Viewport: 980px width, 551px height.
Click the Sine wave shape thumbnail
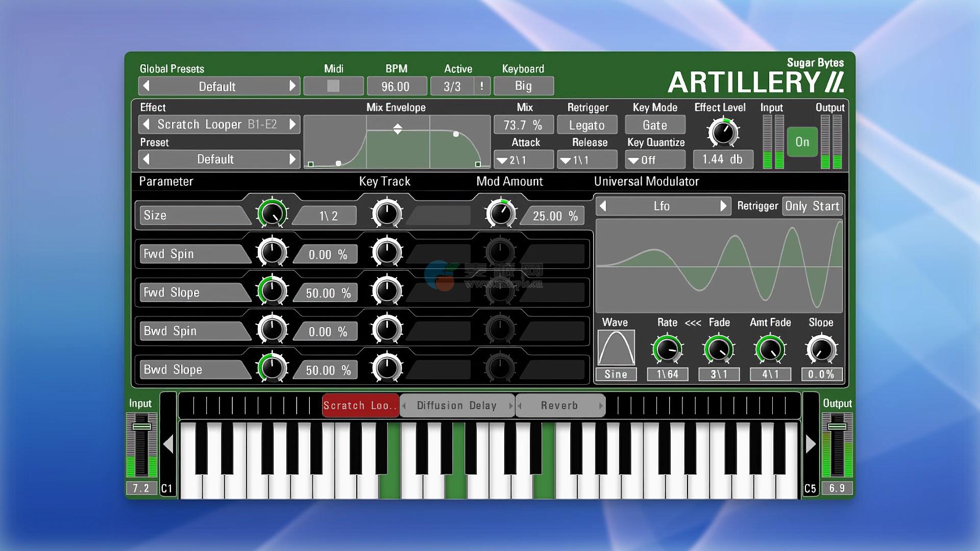click(x=616, y=348)
